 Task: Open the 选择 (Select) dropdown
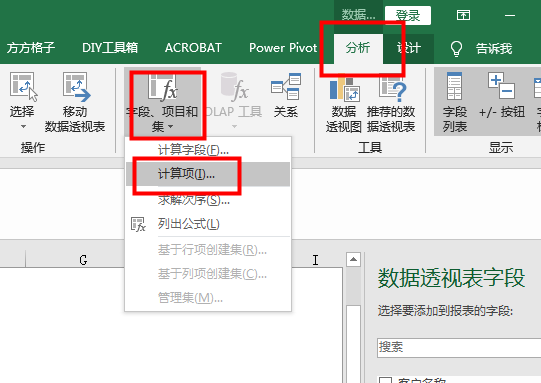coord(22,101)
